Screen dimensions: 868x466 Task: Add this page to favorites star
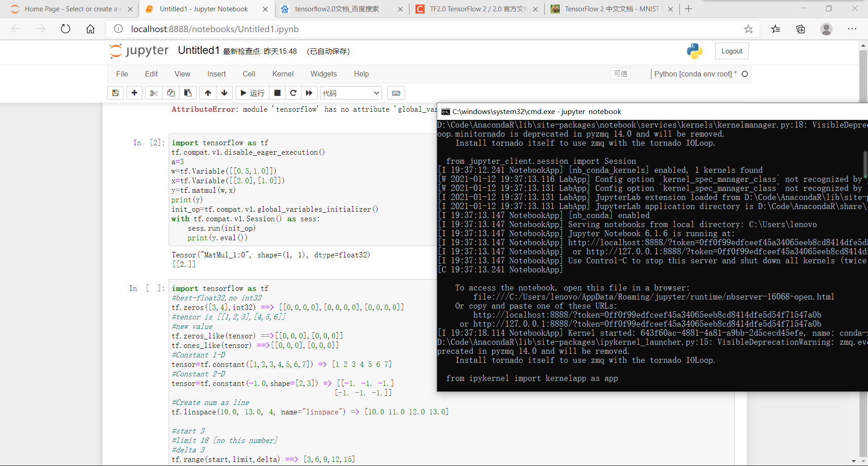click(x=749, y=29)
